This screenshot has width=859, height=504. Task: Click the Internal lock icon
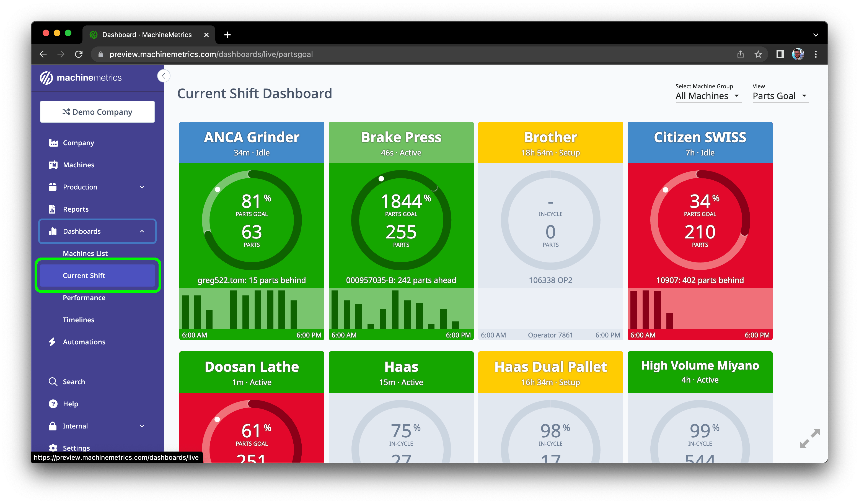[53, 426]
